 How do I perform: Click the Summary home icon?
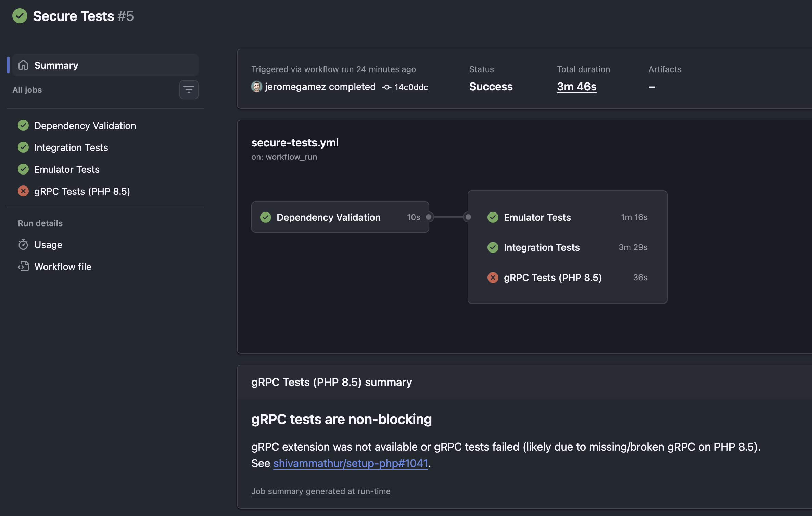pos(23,65)
